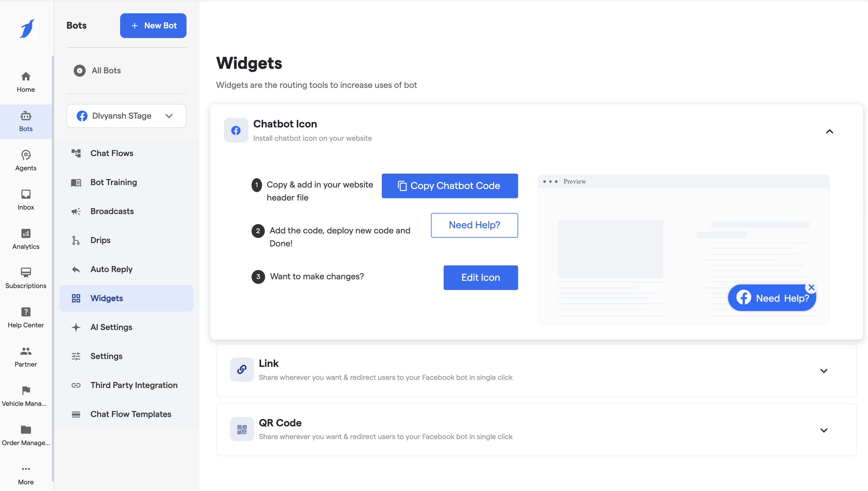Open the Help Center icon
Viewport: 868px width, 491px height.
(x=26, y=312)
